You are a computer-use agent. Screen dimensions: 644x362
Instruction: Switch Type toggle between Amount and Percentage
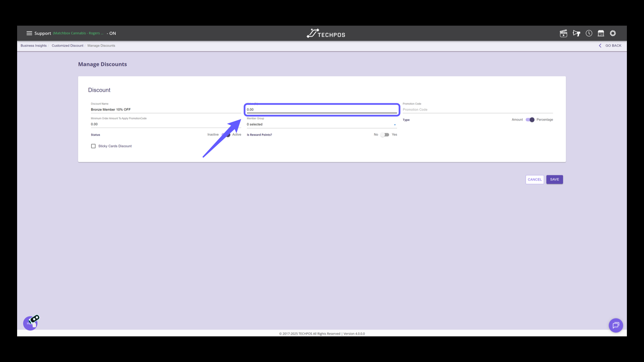point(530,120)
